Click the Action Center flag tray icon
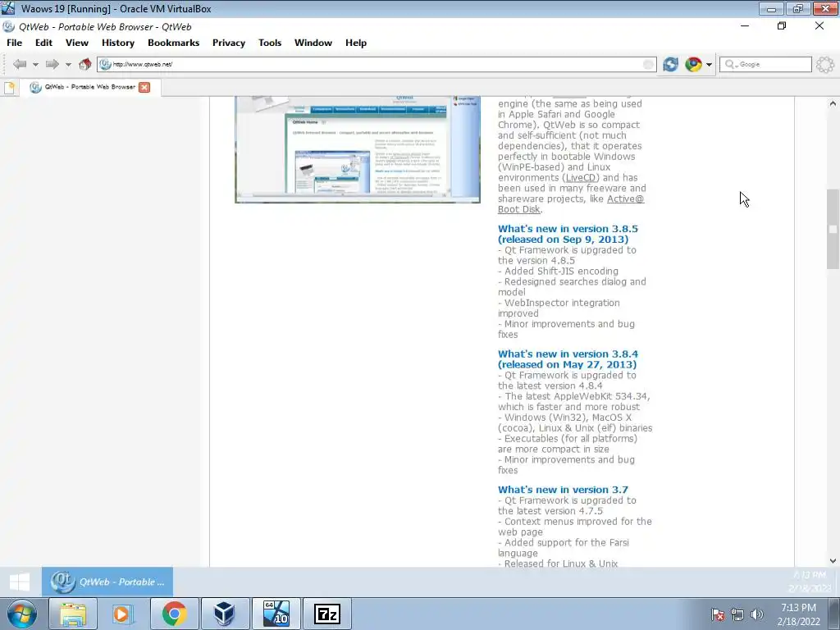 (x=717, y=614)
